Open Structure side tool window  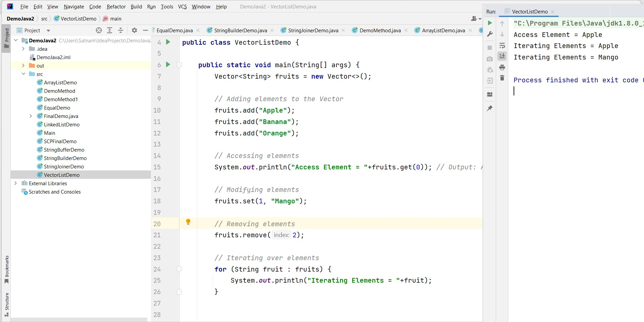pyautogui.click(x=6, y=305)
